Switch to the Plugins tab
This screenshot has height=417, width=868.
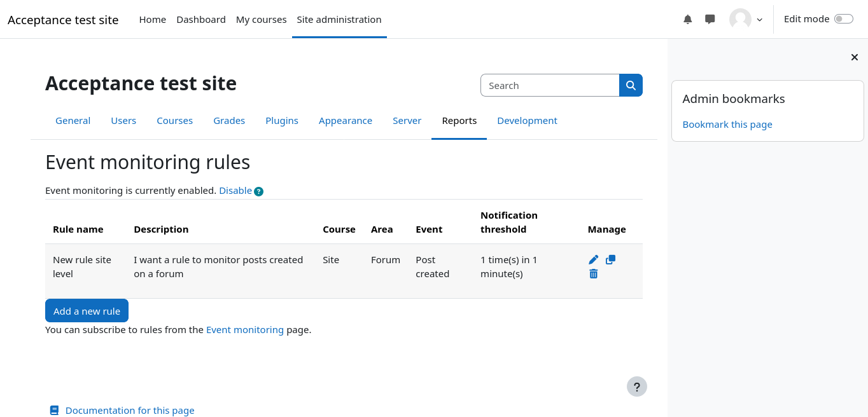(282, 121)
